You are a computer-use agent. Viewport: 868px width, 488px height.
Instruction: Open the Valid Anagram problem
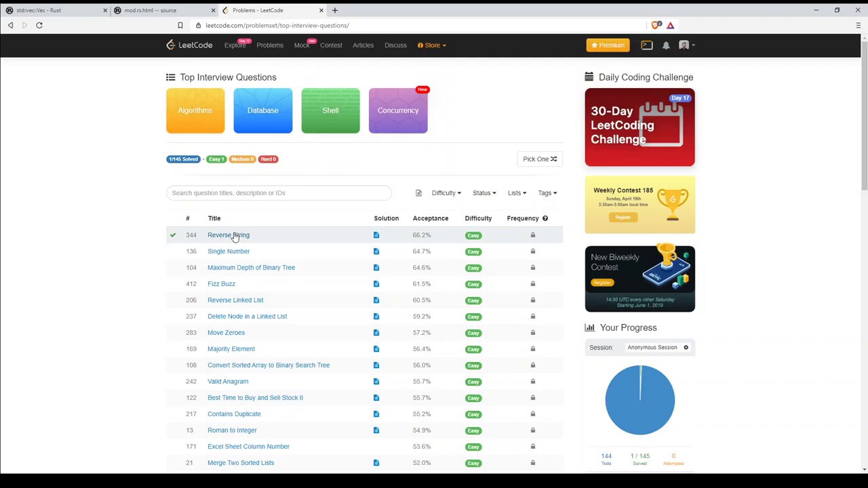coord(228,382)
